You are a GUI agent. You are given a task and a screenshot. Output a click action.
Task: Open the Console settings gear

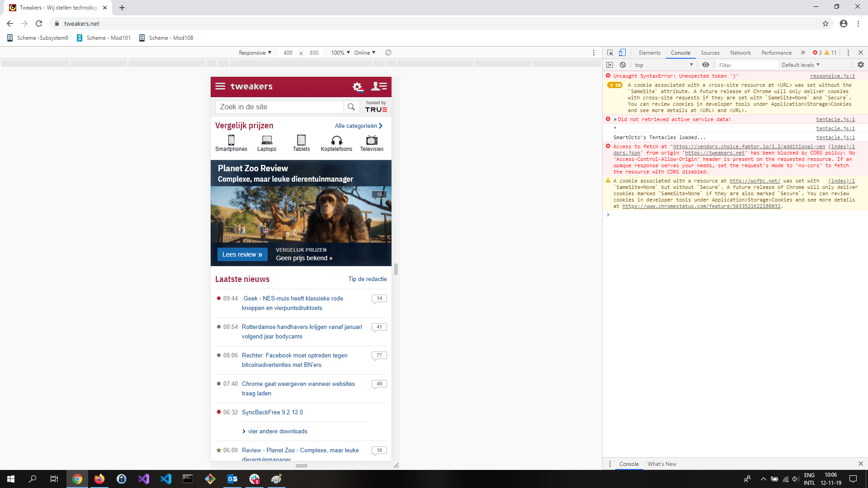(x=860, y=65)
